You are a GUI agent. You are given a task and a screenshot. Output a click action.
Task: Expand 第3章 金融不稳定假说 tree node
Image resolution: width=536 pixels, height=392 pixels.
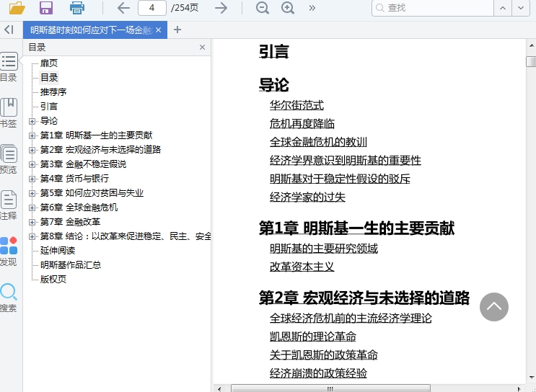tap(32, 164)
